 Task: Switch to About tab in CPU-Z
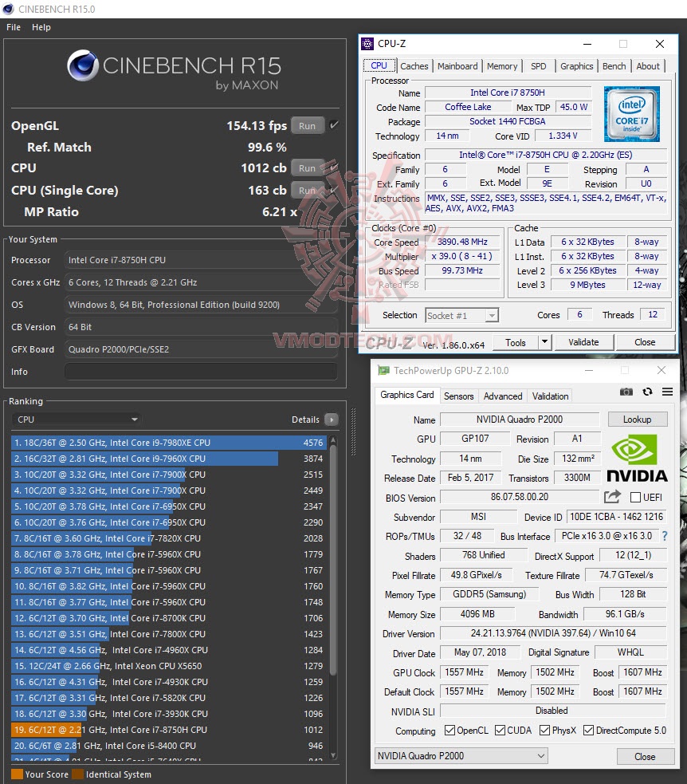pos(648,66)
